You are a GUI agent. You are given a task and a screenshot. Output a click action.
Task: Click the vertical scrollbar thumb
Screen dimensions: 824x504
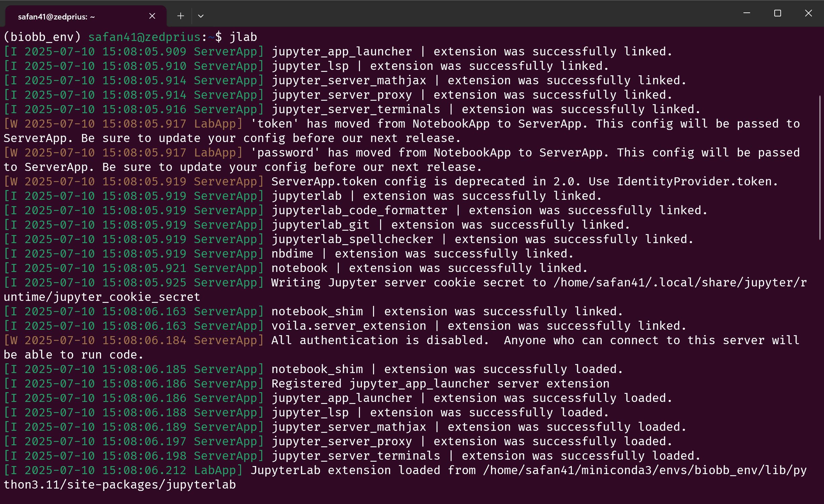tap(820, 168)
